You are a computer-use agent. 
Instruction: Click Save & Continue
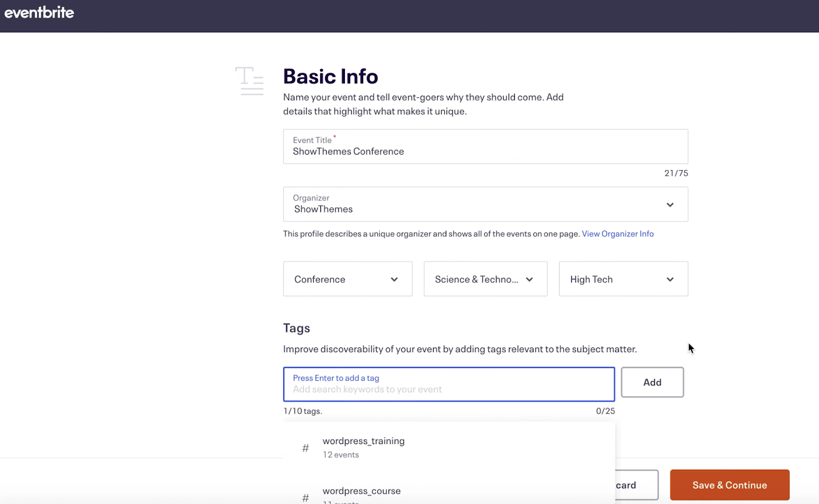coord(729,485)
